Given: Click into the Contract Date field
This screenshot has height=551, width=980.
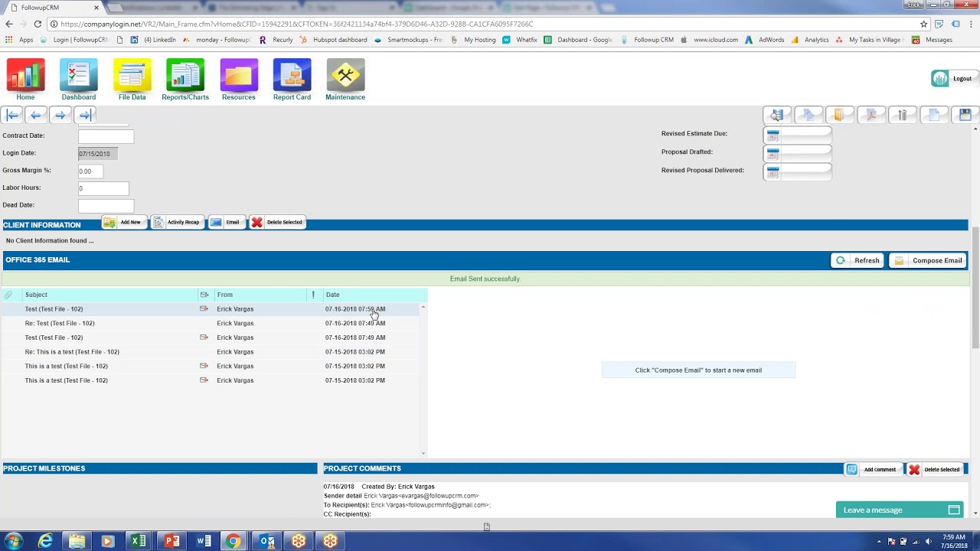Looking at the screenshot, I should (x=106, y=136).
